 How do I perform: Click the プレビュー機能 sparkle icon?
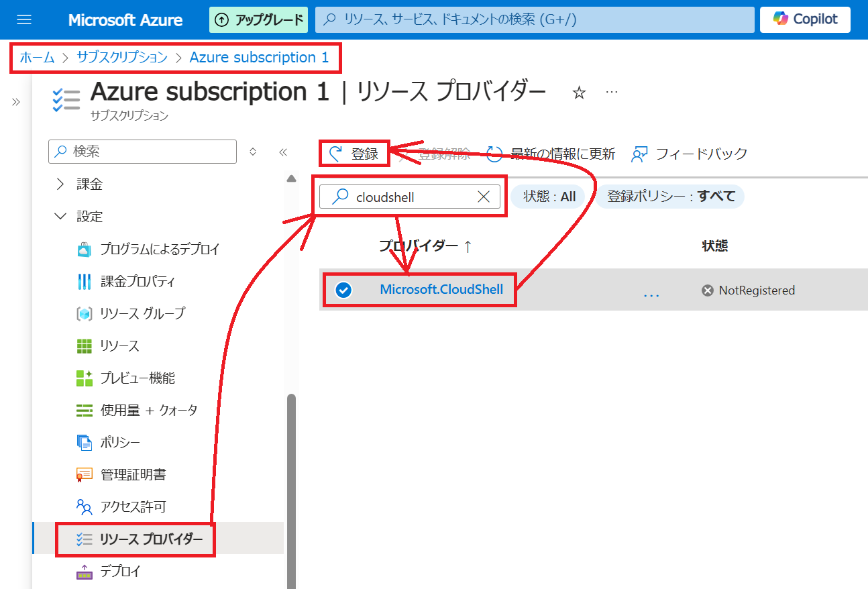click(x=84, y=378)
